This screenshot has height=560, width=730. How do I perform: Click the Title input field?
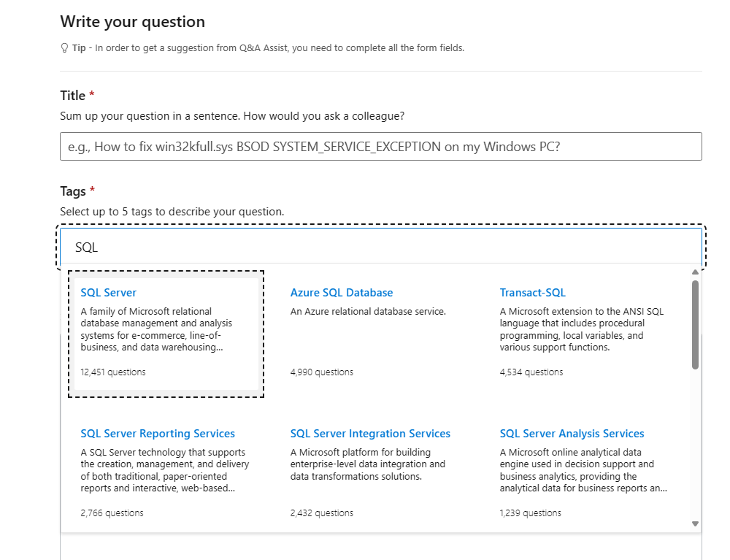pos(380,146)
